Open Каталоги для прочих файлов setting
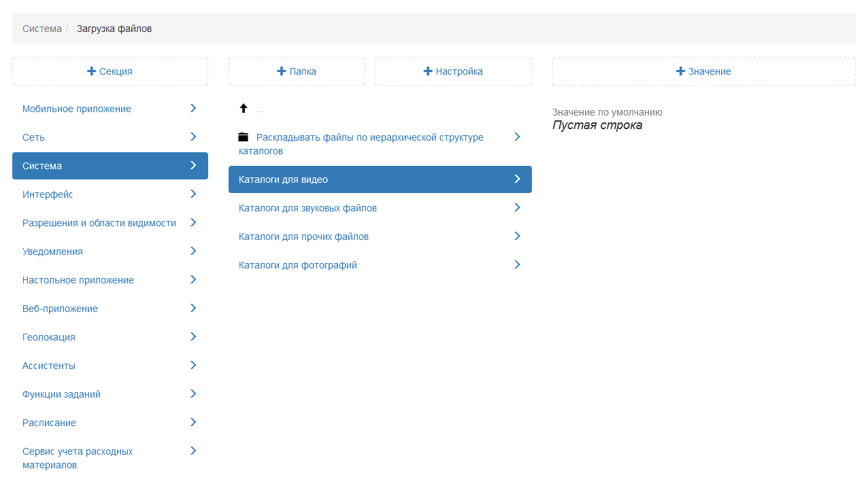868x488 pixels. (303, 237)
